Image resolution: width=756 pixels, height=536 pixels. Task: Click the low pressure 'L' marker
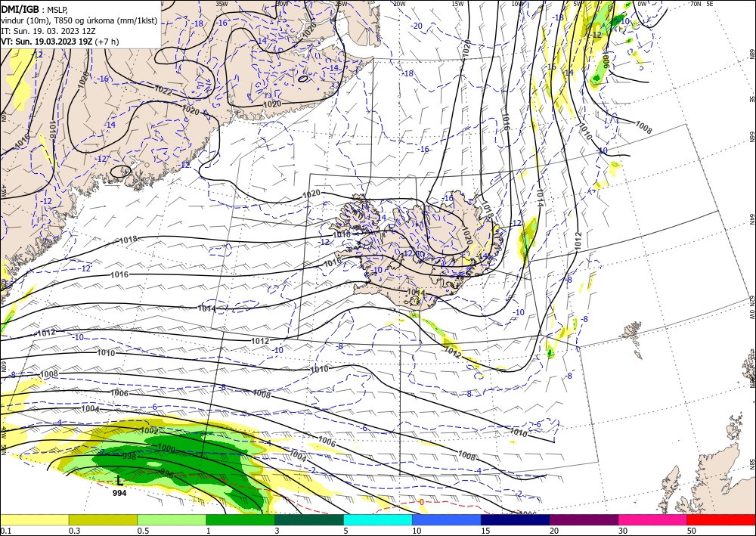coord(119,480)
